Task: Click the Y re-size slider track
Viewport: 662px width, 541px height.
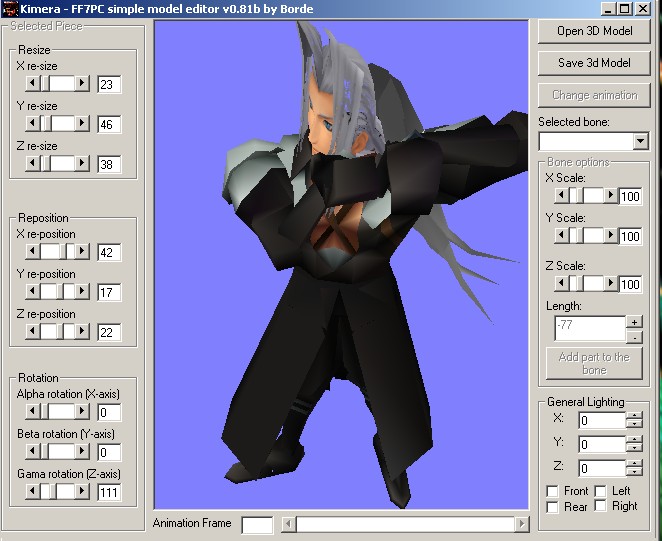Action: coord(57,124)
